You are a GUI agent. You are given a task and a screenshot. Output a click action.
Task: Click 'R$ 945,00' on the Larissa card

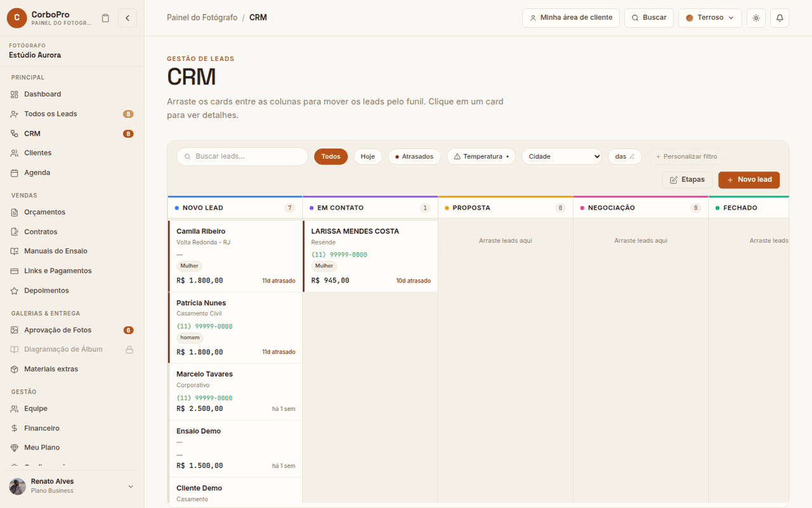[331, 281]
